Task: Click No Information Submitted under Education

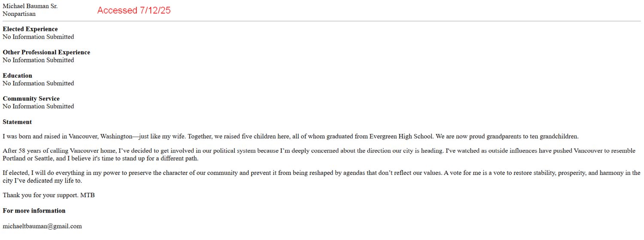Action: pyautogui.click(x=38, y=83)
